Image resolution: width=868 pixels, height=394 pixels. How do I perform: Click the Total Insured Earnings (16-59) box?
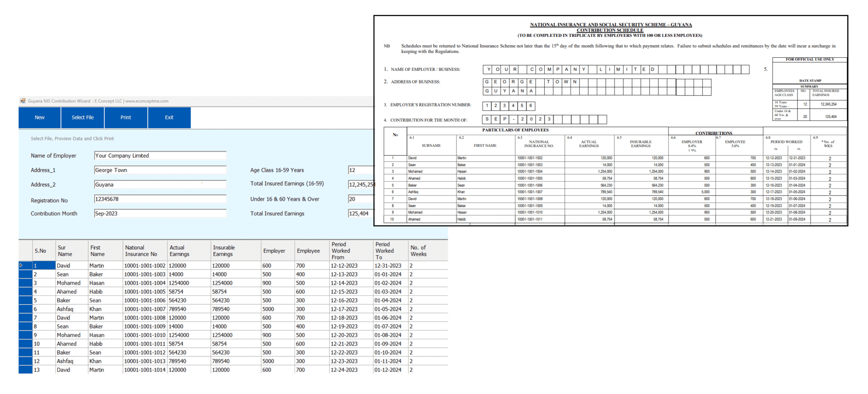361,184
